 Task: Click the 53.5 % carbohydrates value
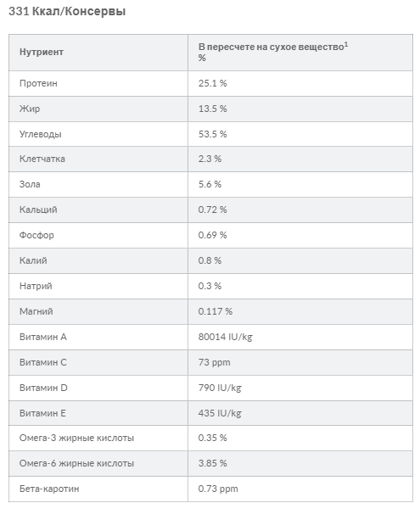click(x=212, y=134)
